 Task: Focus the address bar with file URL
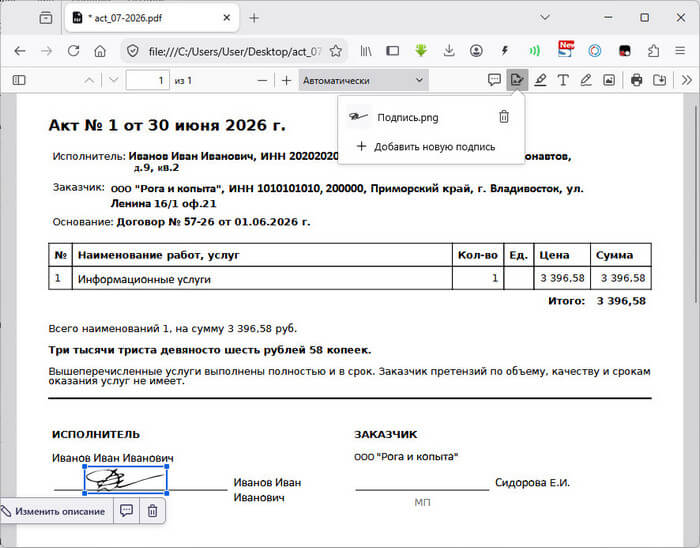[234, 51]
